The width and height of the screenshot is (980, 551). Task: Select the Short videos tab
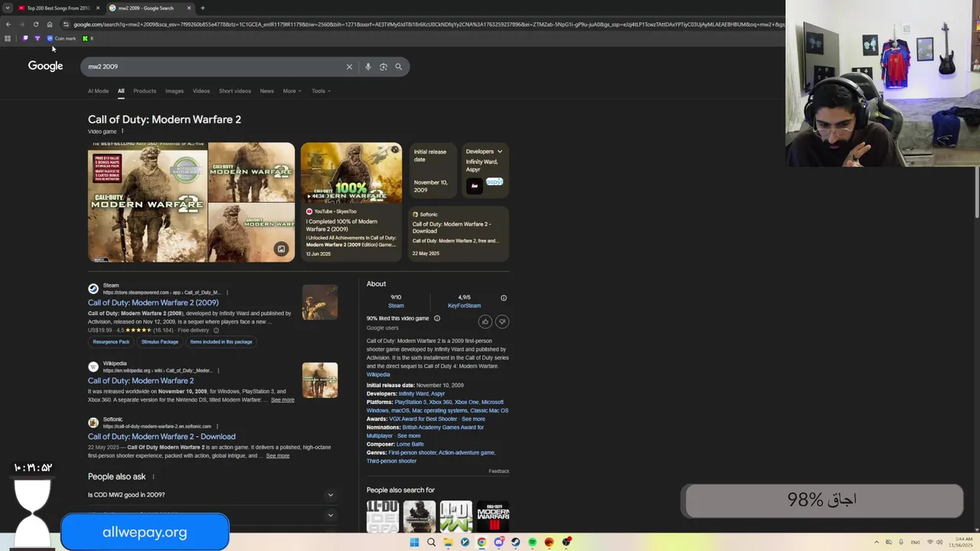pyautogui.click(x=235, y=91)
